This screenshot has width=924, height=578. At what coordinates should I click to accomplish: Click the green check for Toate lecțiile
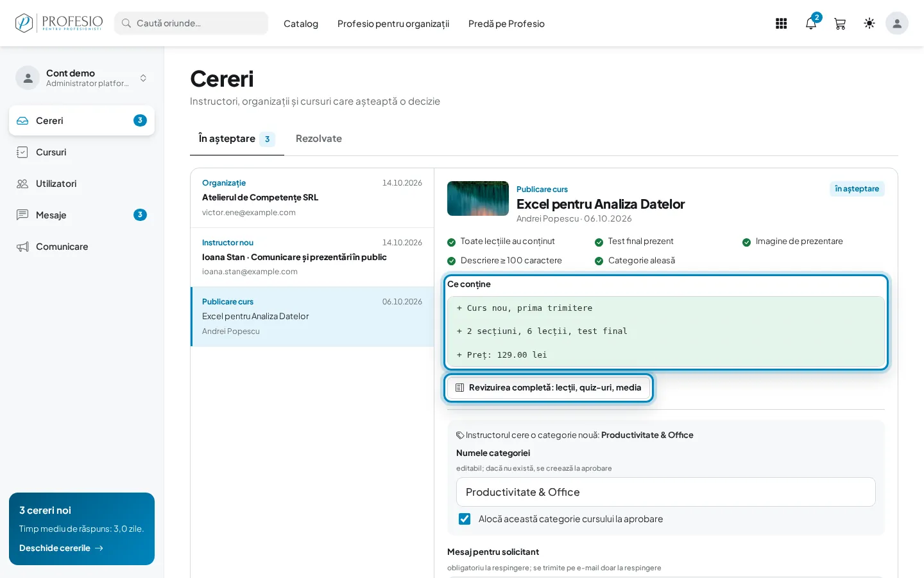coord(452,242)
